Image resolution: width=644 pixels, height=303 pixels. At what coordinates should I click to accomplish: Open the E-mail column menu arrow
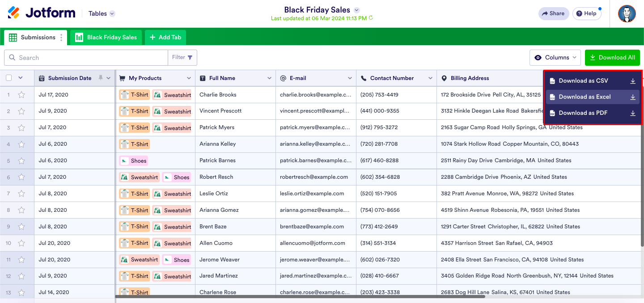coord(350,78)
